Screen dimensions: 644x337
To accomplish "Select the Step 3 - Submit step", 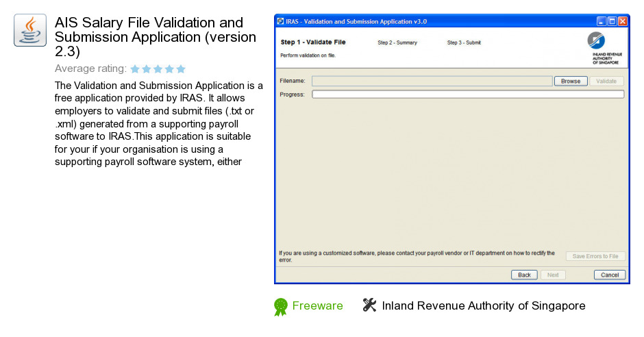I will (464, 42).
